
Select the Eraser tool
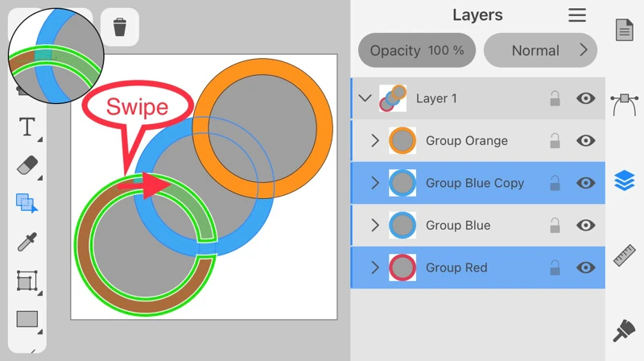(27, 164)
